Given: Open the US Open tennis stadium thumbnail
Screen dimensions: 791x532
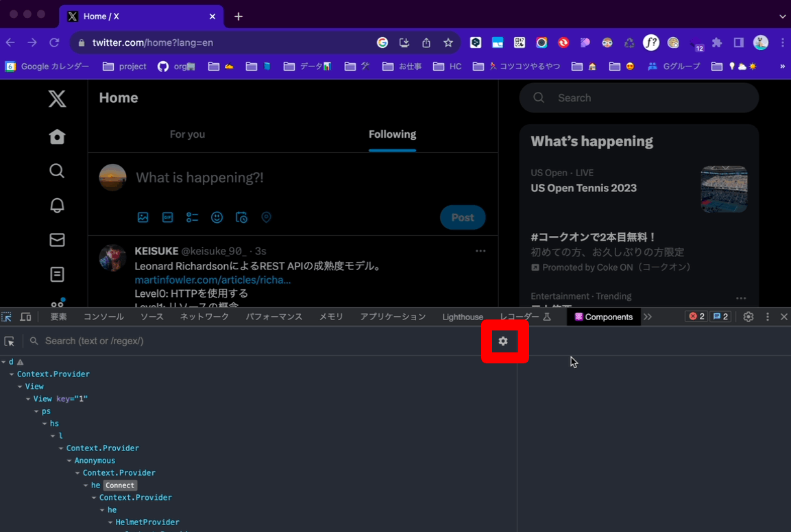Looking at the screenshot, I should click(x=724, y=189).
